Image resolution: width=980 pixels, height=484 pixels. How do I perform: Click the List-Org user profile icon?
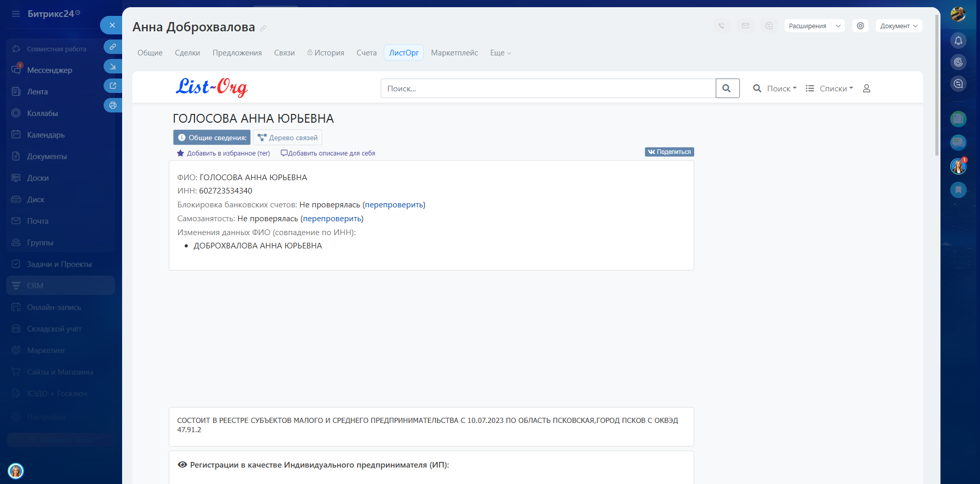coord(867,88)
